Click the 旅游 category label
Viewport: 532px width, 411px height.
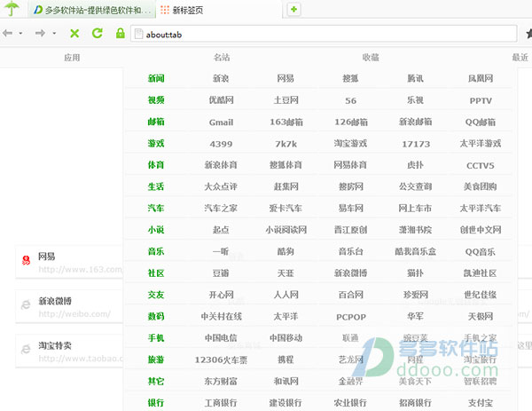click(156, 360)
